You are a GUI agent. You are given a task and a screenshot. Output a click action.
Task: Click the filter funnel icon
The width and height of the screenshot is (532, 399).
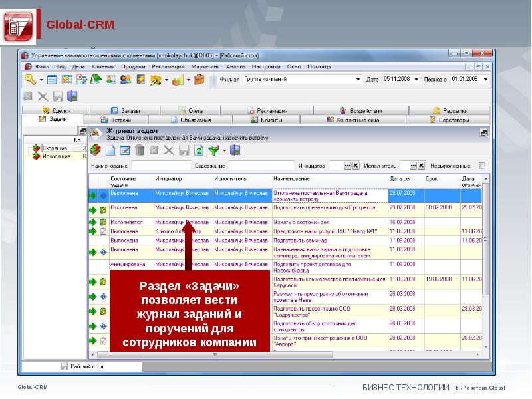click(x=213, y=150)
